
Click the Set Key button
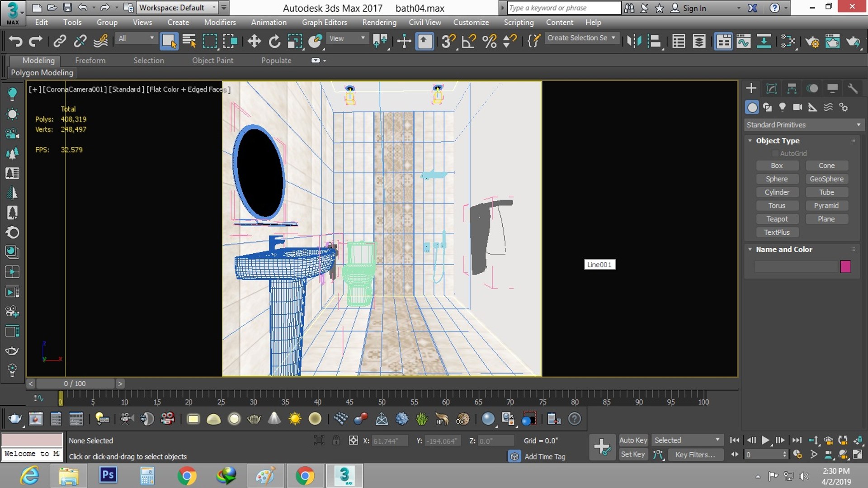[x=633, y=454]
